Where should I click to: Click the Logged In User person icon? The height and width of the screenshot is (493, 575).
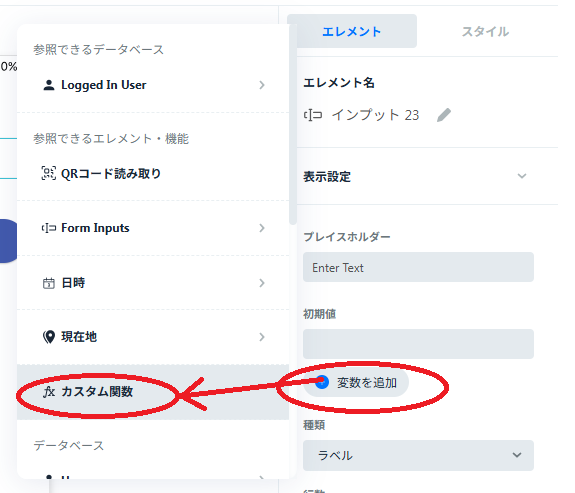[49, 85]
